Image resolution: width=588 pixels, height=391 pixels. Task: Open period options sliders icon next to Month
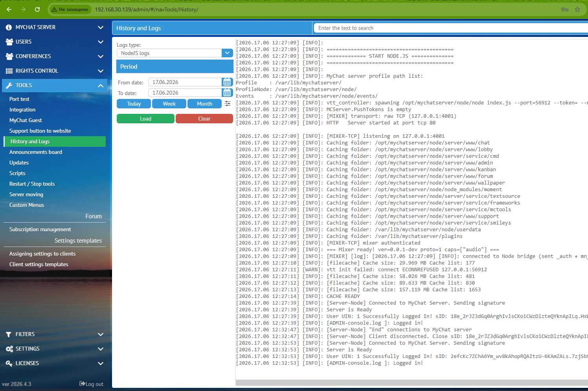pos(228,104)
